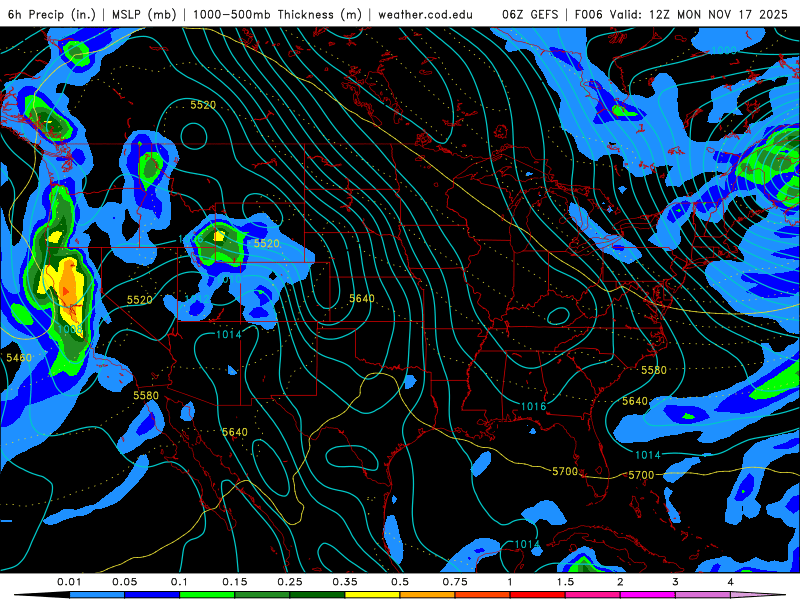Click the 5580 label off the Carolina coast
Viewport: 800px width, 600px height.
click(x=654, y=370)
